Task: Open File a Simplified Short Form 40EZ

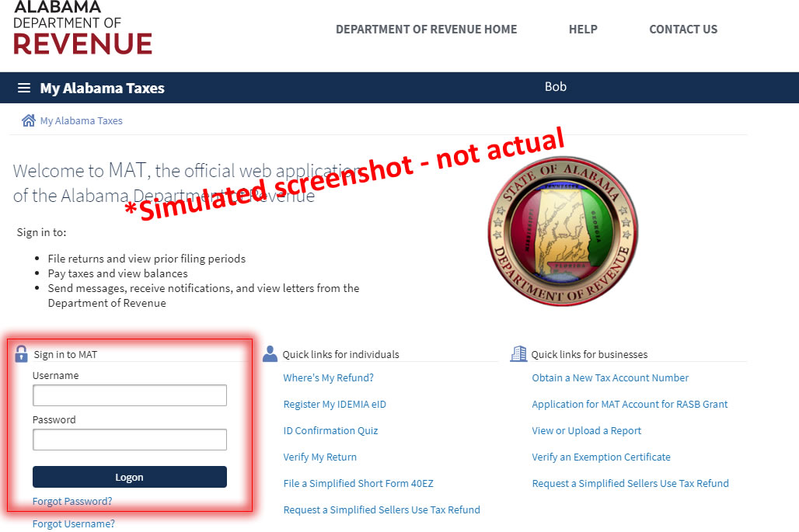Action: 358,484
